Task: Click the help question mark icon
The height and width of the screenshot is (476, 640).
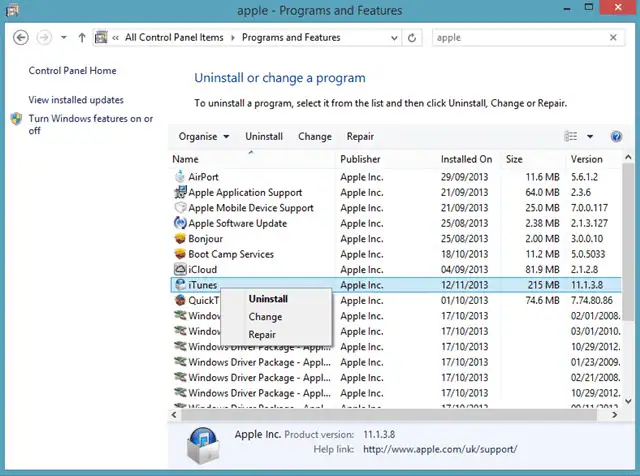Action: point(616,136)
